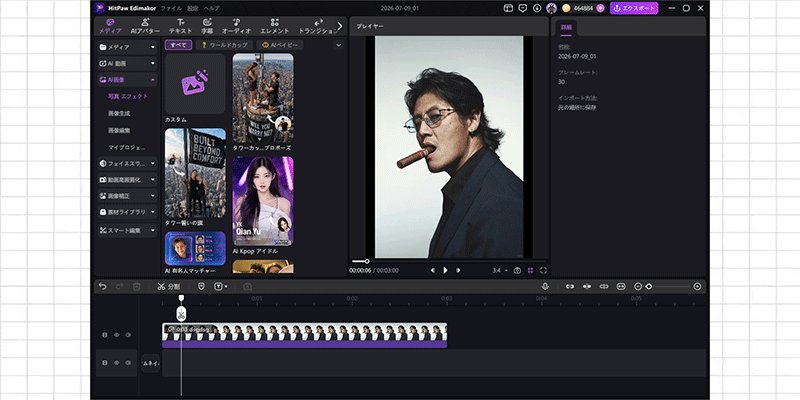Select the ワールドカップ filter chip
Viewport: 800px width, 400px height.
224,45
